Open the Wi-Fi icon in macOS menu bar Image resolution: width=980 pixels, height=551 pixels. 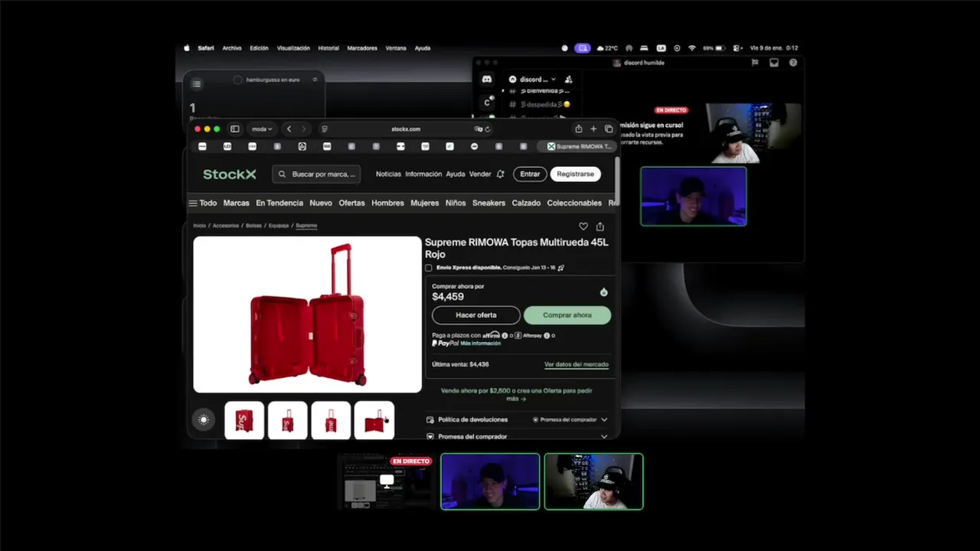692,48
